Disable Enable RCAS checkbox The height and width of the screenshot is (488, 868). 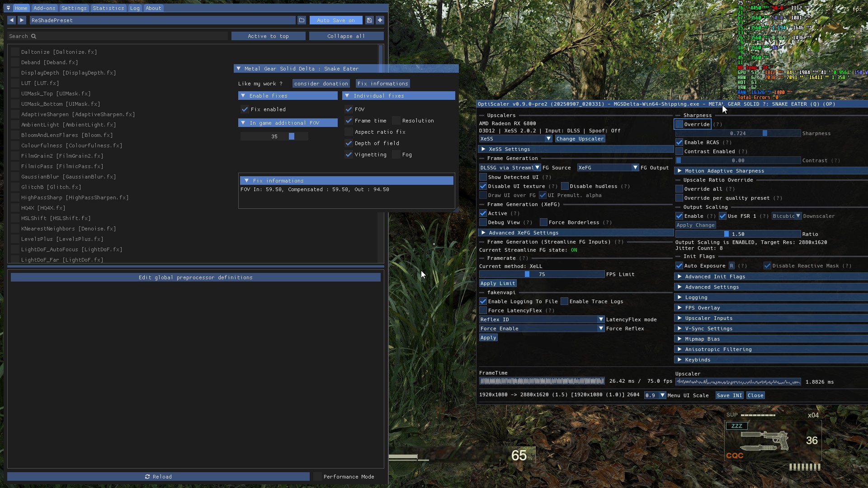coord(679,142)
